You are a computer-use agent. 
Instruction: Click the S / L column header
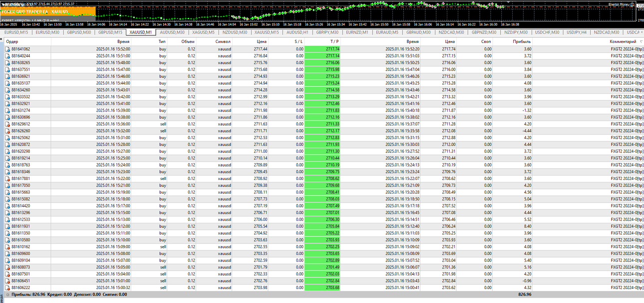click(x=298, y=41)
